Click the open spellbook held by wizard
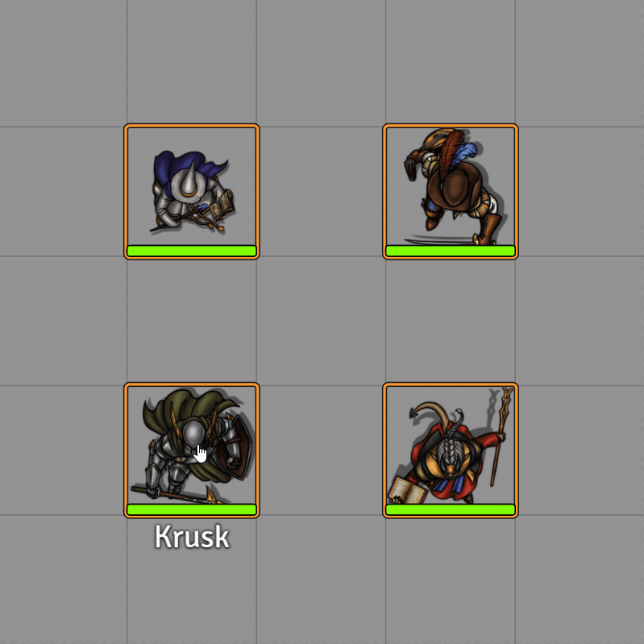This screenshot has width=644, height=644. (x=408, y=490)
